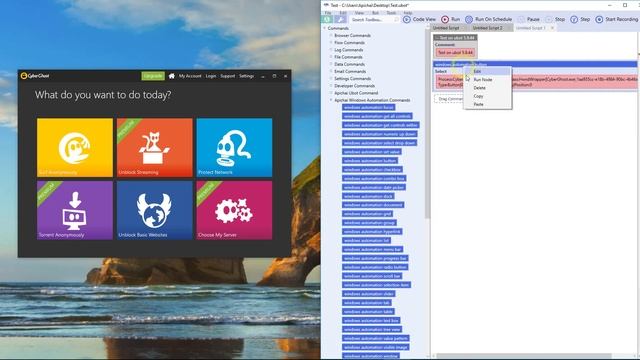The image size is (640, 360).
Task: Choose Paste in the context menu
Action: click(x=487, y=104)
